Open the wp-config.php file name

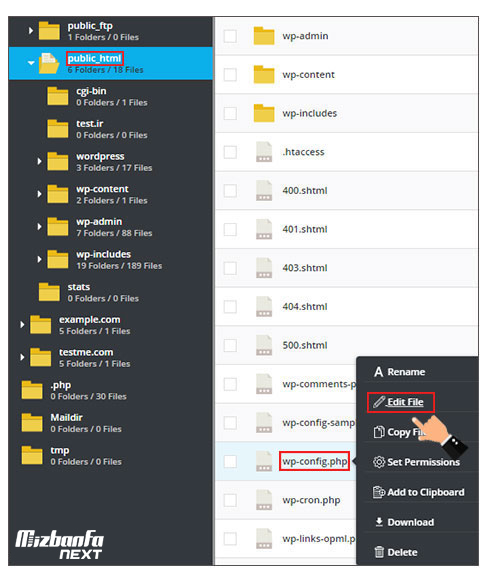[315, 461]
